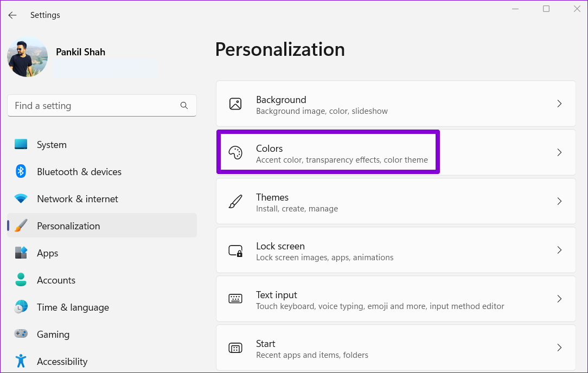Click the Accessibility figure icon
Image resolution: width=588 pixels, height=373 pixels.
21,361
